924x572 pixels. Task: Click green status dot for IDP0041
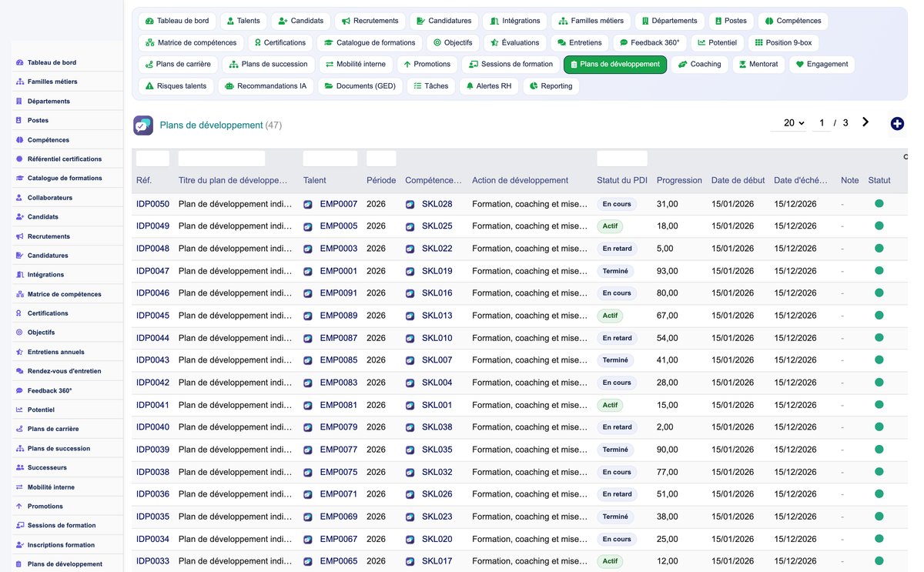tap(879, 405)
